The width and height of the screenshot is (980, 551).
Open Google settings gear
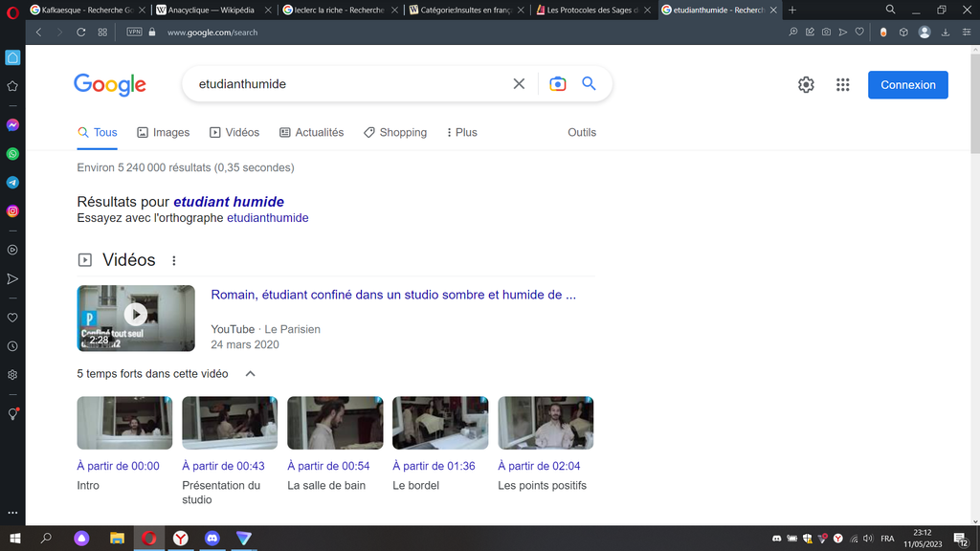click(806, 85)
